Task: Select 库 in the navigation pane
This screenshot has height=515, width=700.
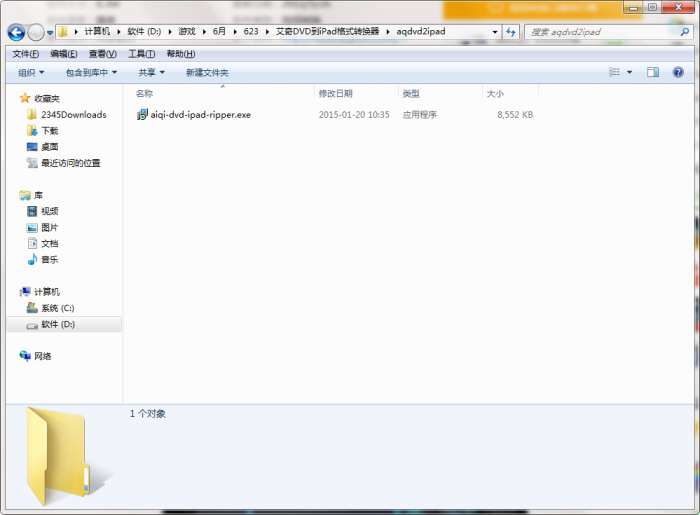Action: [x=38, y=195]
